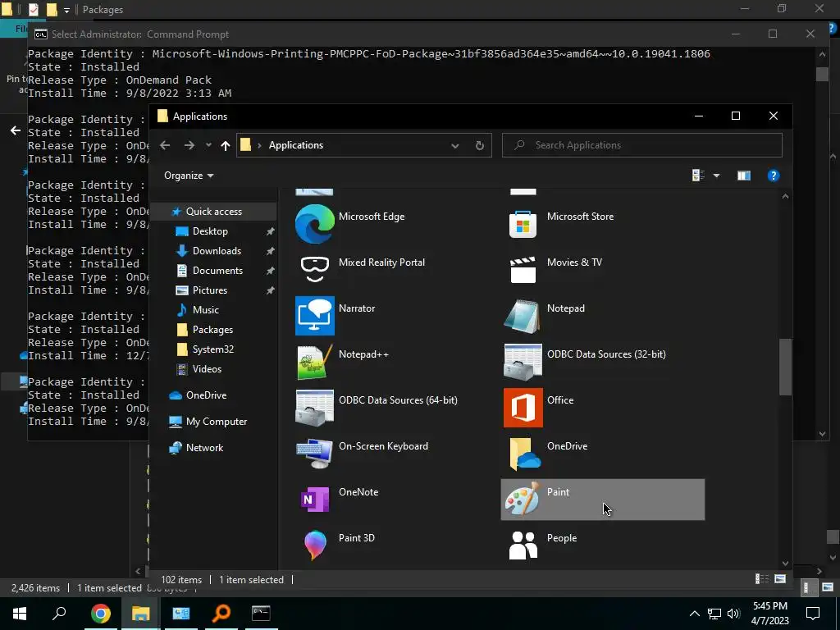Select the On-Screen Keyboard icon
840x630 pixels.
(x=314, y=454)
